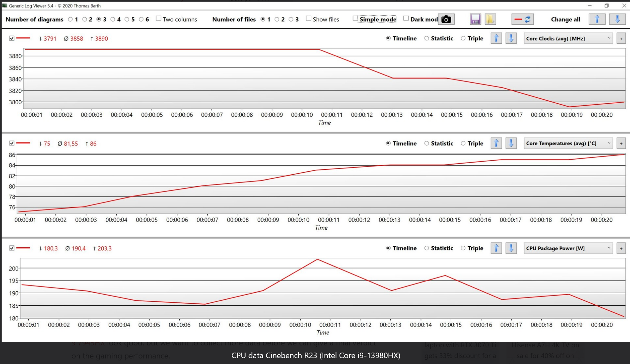Switch CPU Package Power view to Triple
Viewport: 630px width, 364px height.
click(463, 248)
